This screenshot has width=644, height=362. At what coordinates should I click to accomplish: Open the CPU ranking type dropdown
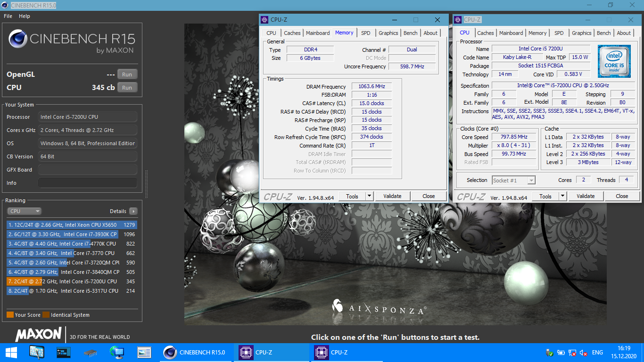[x=24, y=211]
